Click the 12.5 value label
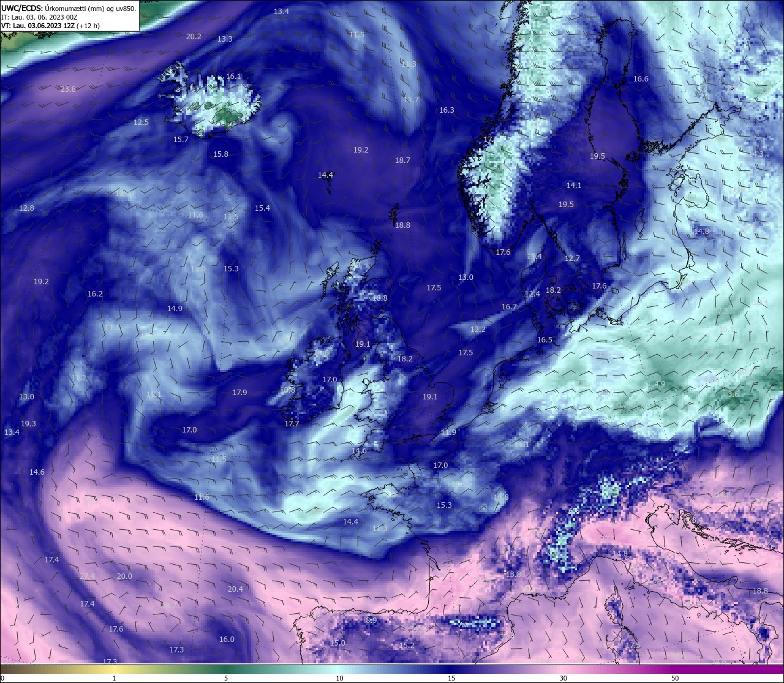The width and height of the screenshot is (784, 683). [x=141, y=123]
